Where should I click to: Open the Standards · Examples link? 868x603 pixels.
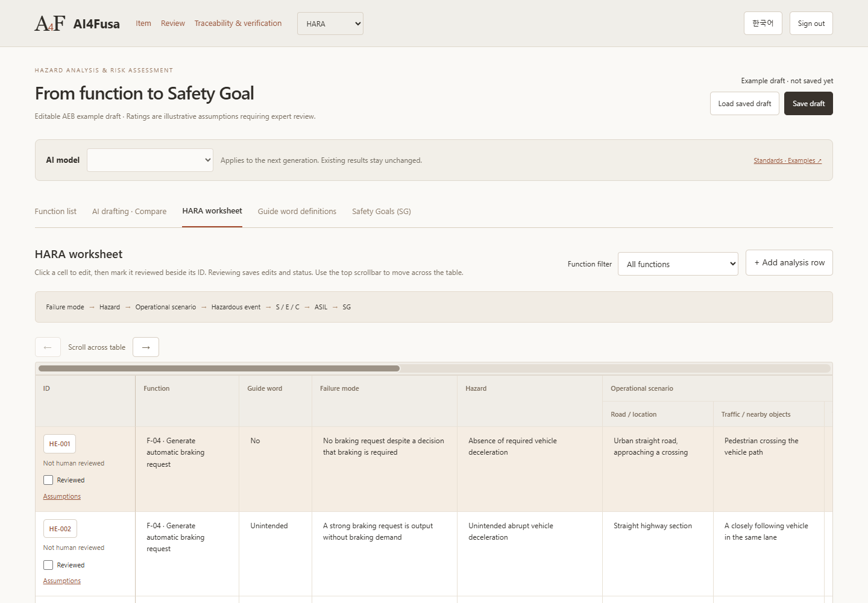coord(788,160)
